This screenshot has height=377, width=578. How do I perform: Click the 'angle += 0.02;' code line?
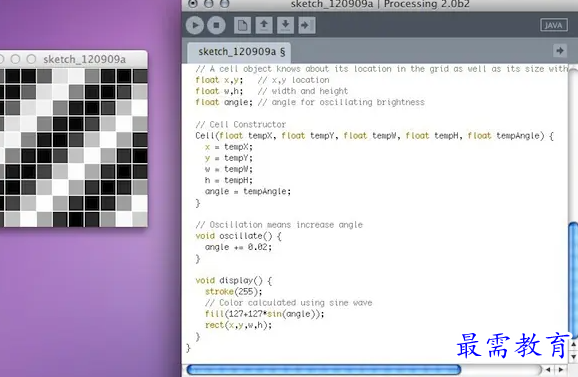(238, 247)
